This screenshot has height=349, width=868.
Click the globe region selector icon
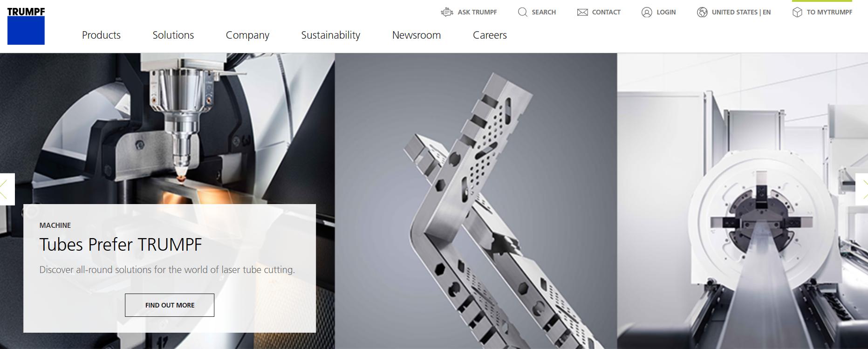click(x=702, y=12)
